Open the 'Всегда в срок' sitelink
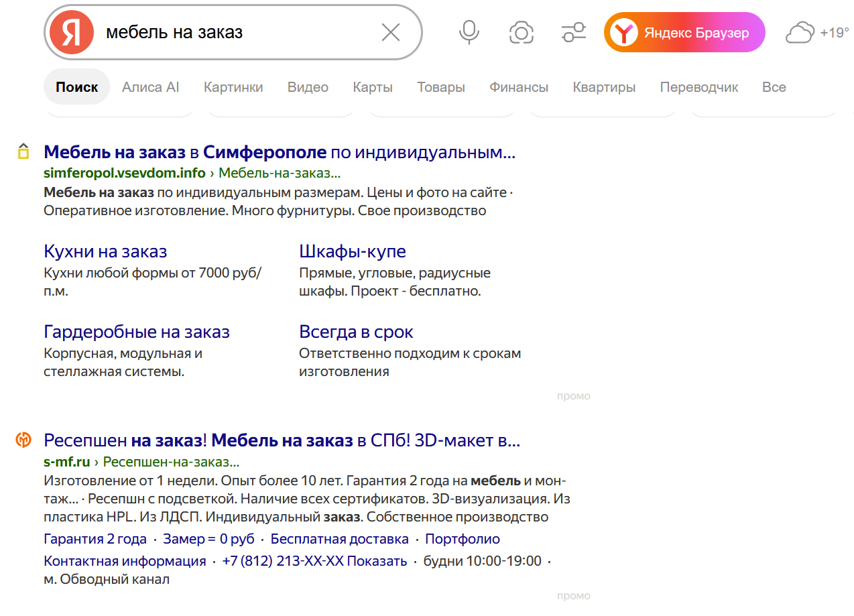 pyautogui.click(x=356, y=332)
